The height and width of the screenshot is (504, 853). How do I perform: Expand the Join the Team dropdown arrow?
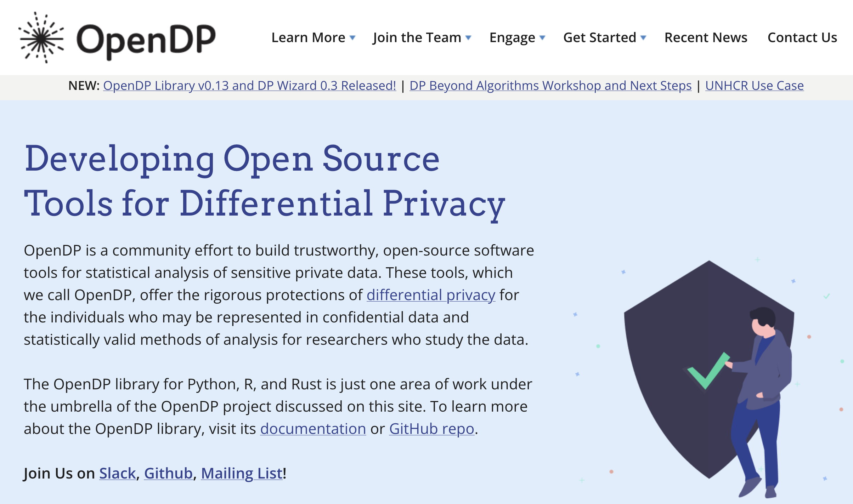point(468,38)
